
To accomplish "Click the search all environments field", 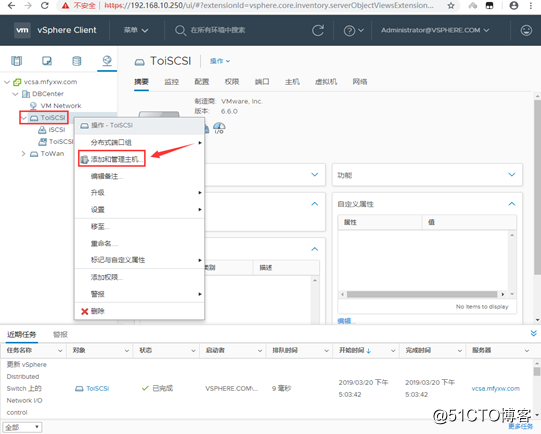I will click(218, 30).
